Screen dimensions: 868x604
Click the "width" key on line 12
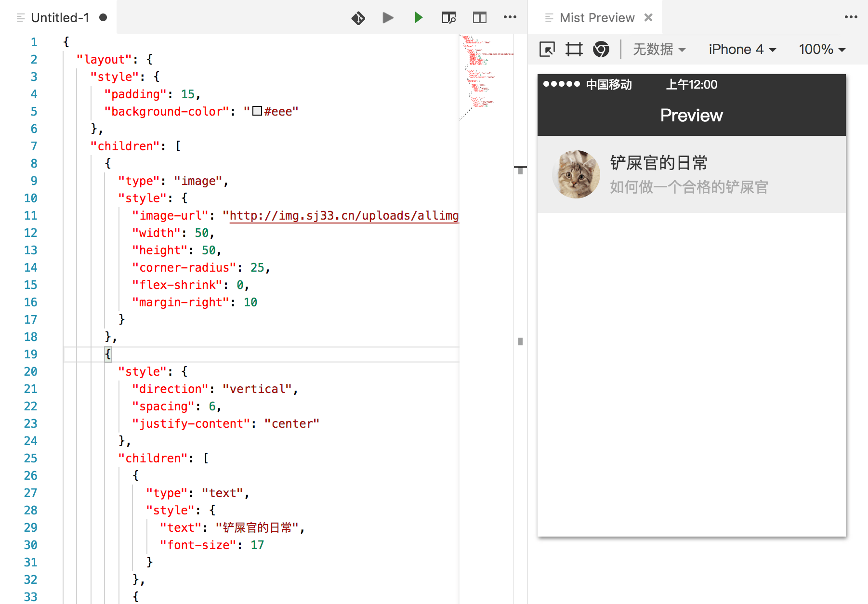tap(157, 233)
